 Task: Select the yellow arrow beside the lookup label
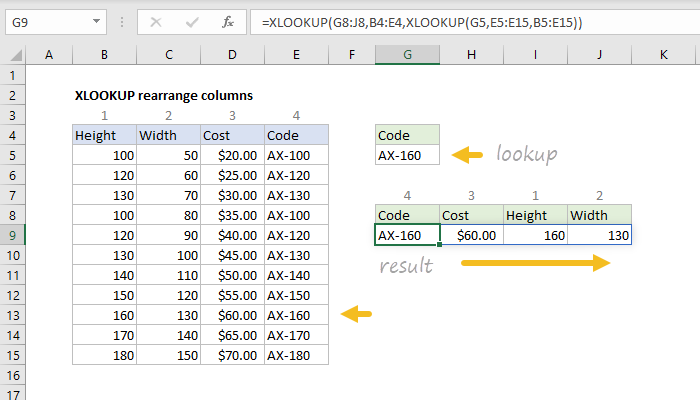[x=468, y=154]
